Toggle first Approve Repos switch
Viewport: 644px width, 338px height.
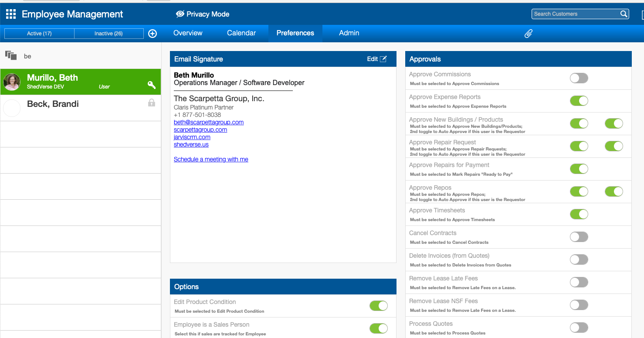579,191
